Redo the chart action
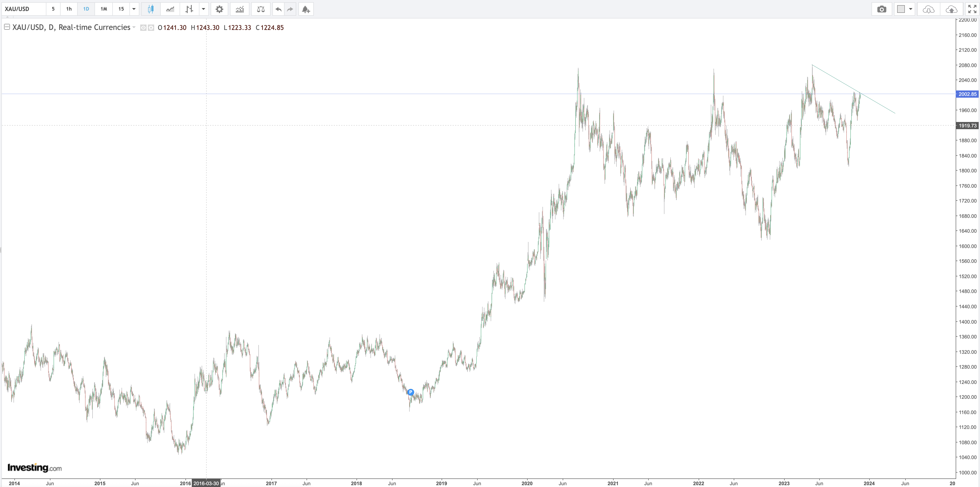This screenshot has width=980, height=487. (290, 9)
